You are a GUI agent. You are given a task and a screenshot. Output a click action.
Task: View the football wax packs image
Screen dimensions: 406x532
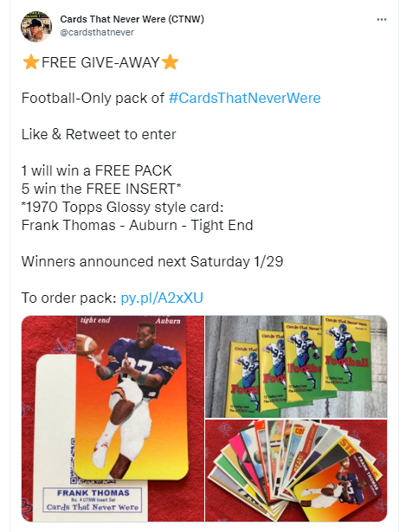coord(296,367)
